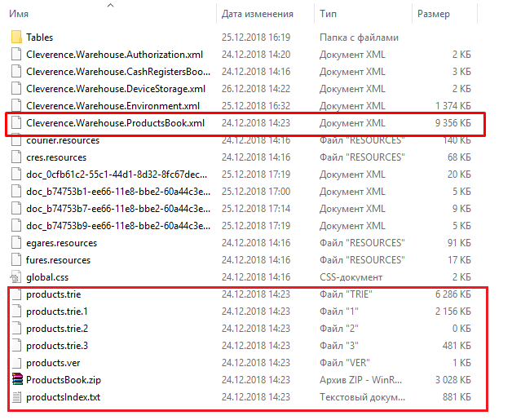Select file name doc_0cfb61c2-55c1-44d1-8d32-8fc67dec...
Viewport: 512px width, 420px height.
117,174
